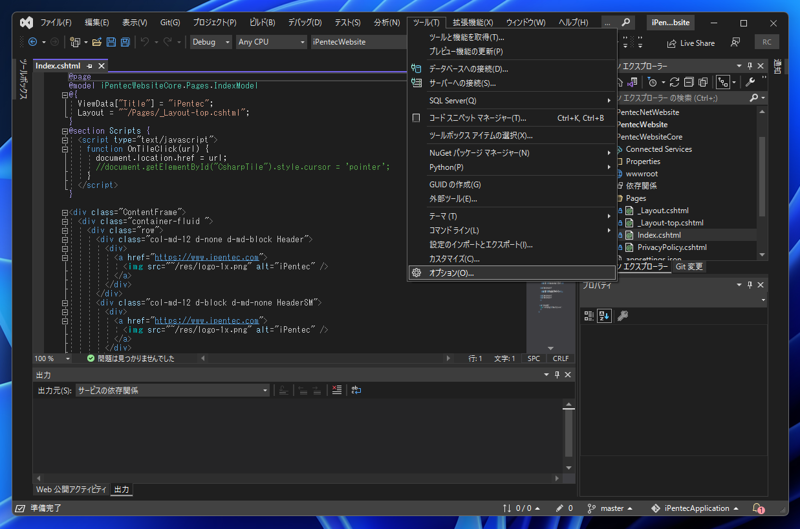Select テーマ(T) theme menu item
800x529 pixels.
[x=512, y=216]
